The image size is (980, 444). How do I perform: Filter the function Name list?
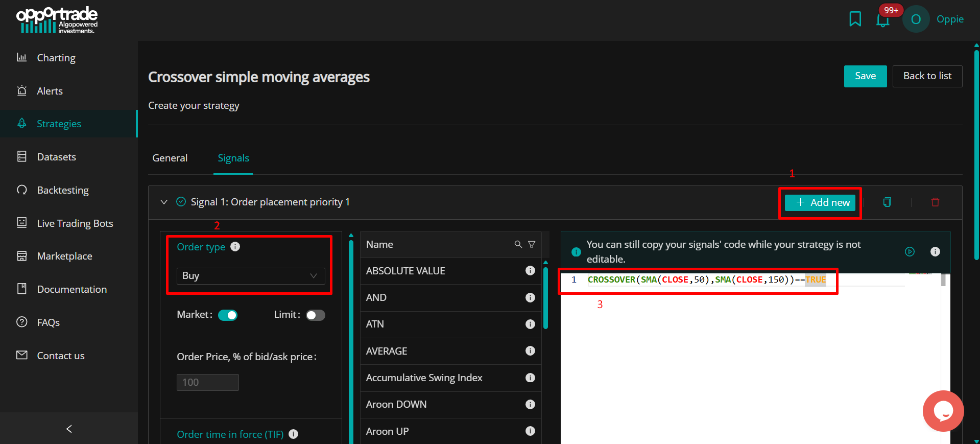point(532,244)
